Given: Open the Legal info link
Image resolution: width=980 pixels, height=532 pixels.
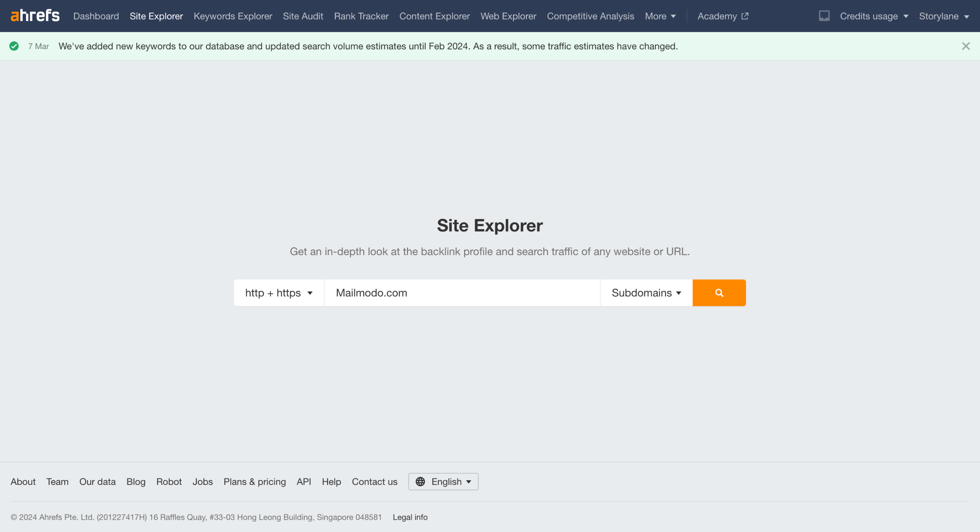Looking at the screenshot, I should (410, 517).
